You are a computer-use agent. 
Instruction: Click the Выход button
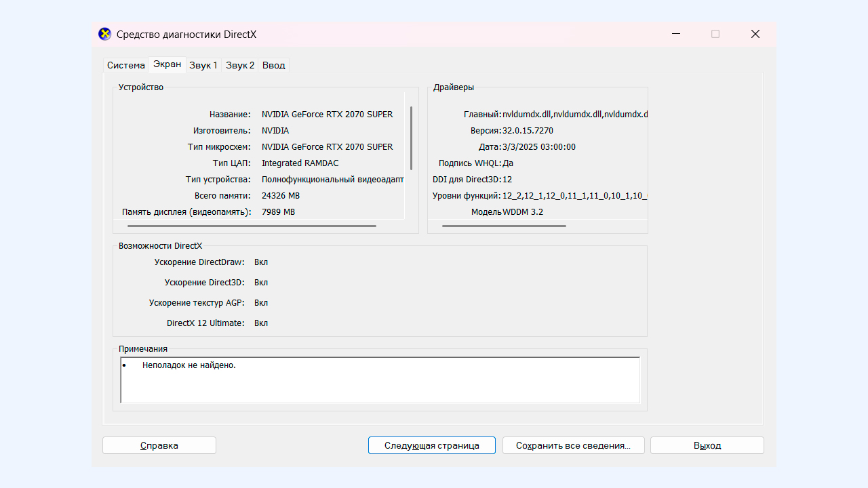click(707, 445)
